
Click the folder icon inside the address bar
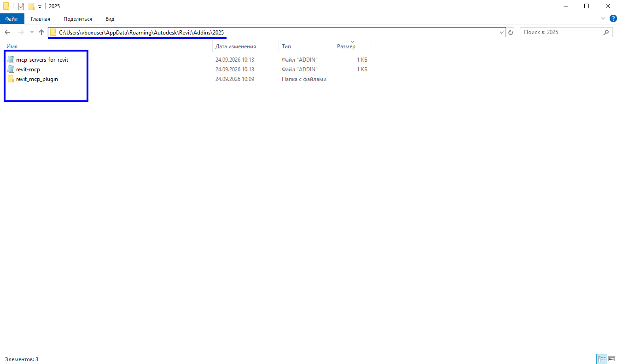[53, 32]
